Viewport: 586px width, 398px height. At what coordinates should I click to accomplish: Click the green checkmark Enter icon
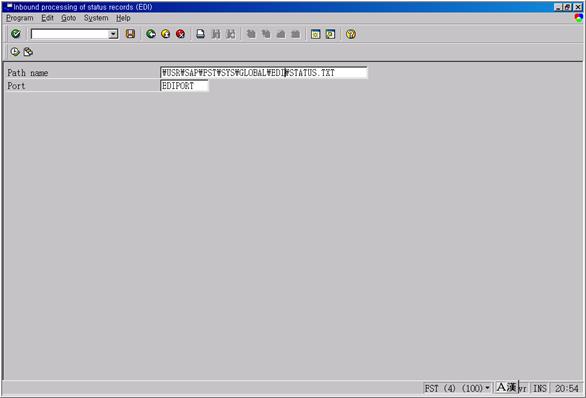pyautogui.click(x=16, y=34)
